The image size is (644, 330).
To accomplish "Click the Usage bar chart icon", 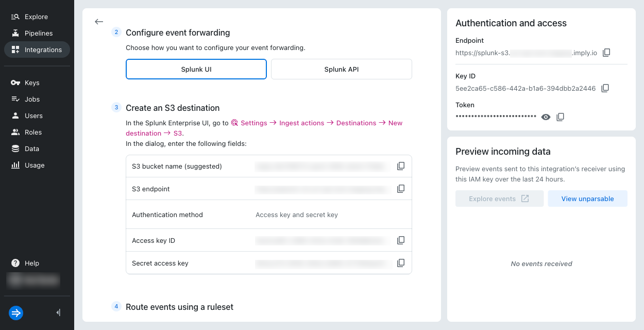I will tap(15, 165).
